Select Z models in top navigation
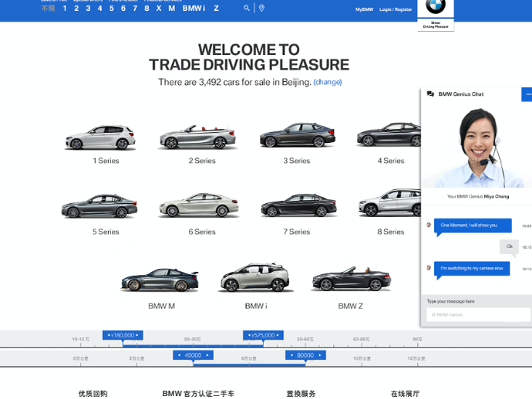532x399 pixels. pos(216,8)
